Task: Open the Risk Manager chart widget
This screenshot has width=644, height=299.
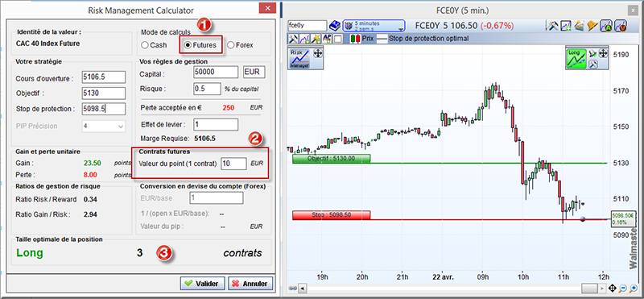Action: click(300, 59)
